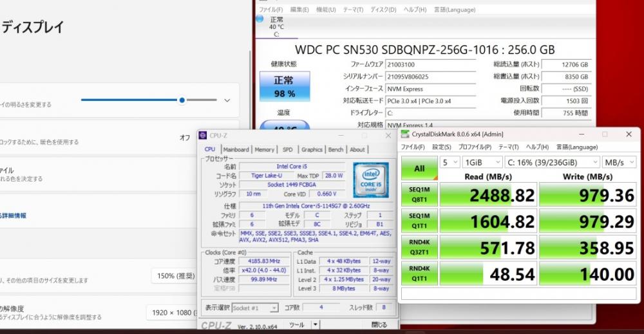This screenshot has width=644, height=334.
Task: Close the CrystalDiskMark window
Action: [629, 134]
